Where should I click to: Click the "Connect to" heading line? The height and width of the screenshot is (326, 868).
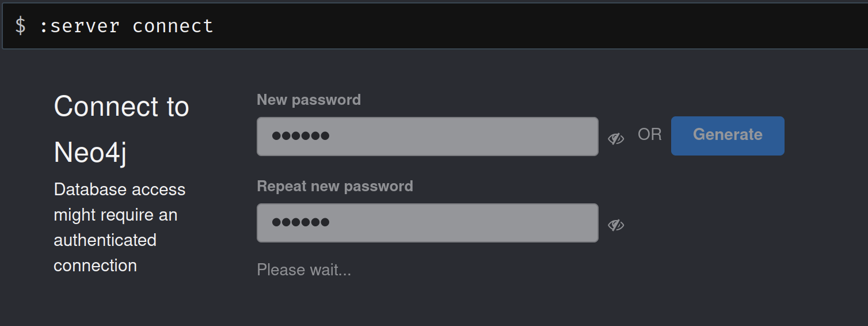click(x=121, y=107)
